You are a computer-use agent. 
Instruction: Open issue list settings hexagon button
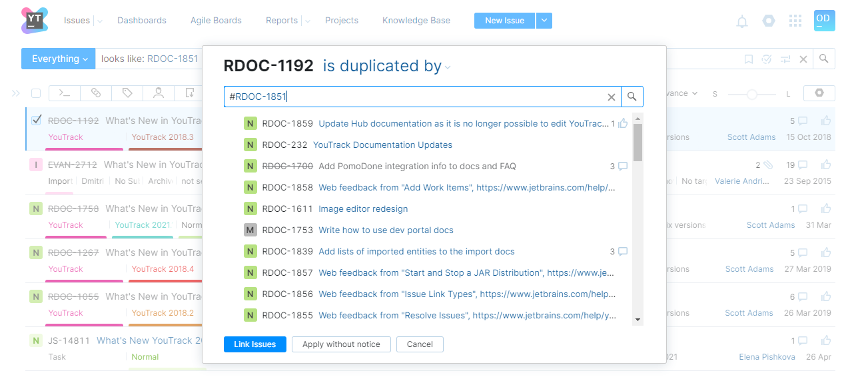[x=819, y=93]
